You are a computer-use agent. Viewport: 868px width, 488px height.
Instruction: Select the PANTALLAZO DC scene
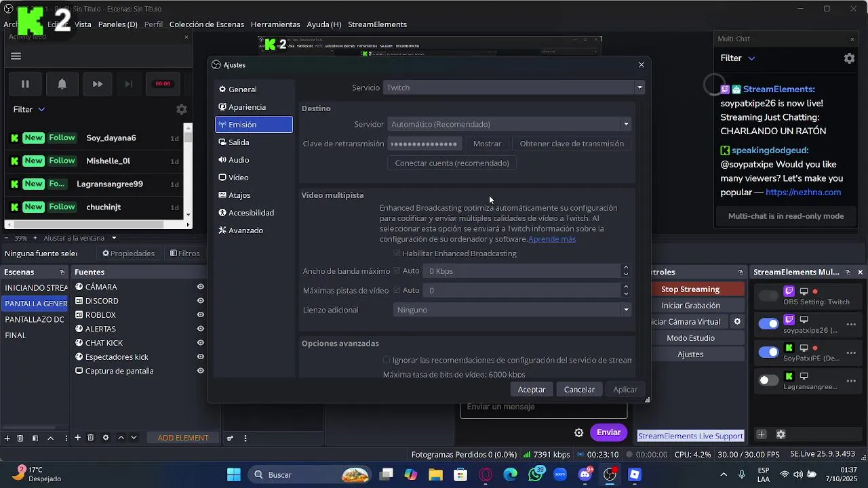coord(35,319)
